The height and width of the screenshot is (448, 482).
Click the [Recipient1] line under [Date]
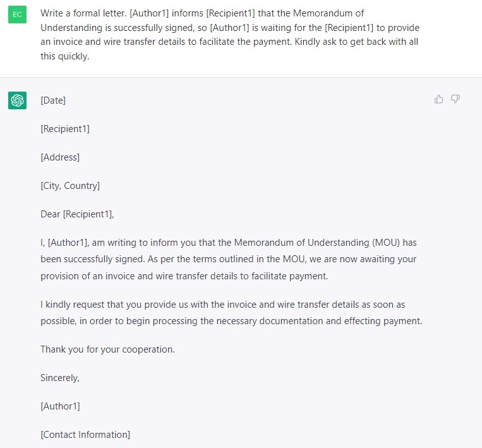pyautogui.click(x=65, y=129)
